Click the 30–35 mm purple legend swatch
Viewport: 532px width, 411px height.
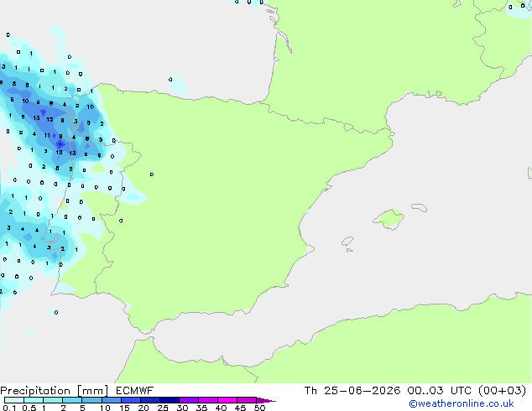coord(188,400)
